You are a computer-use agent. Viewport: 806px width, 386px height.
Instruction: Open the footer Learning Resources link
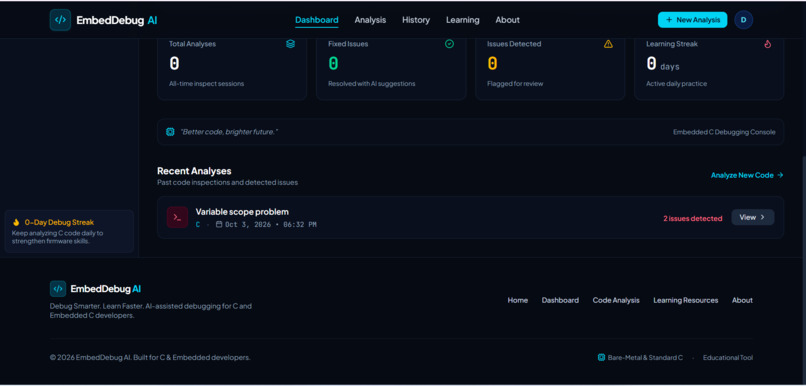click(686, 300)
